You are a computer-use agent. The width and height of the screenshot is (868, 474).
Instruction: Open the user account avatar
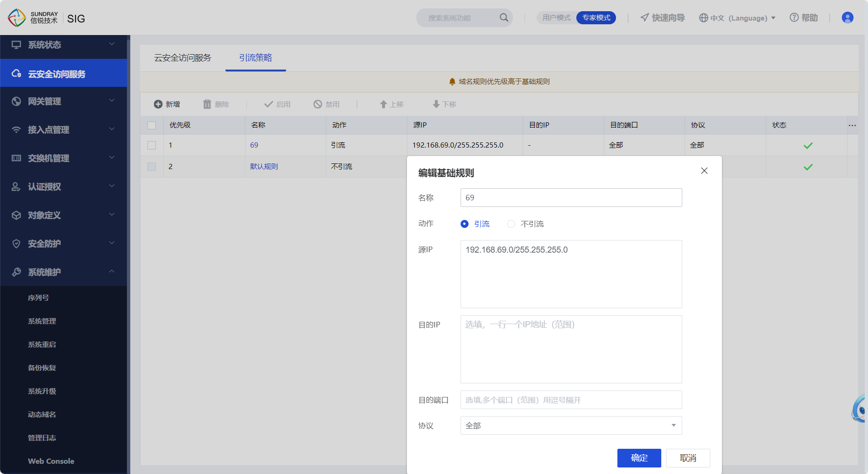[847, 18]
